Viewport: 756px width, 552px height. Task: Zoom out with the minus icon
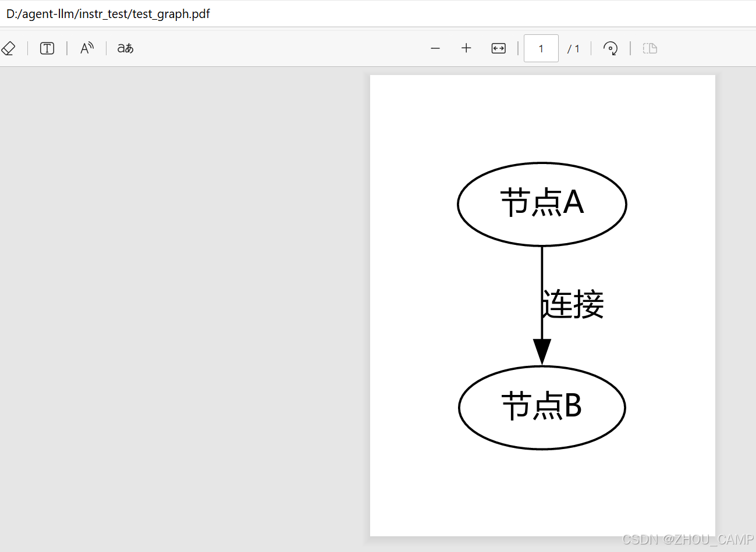click(435, 48)
